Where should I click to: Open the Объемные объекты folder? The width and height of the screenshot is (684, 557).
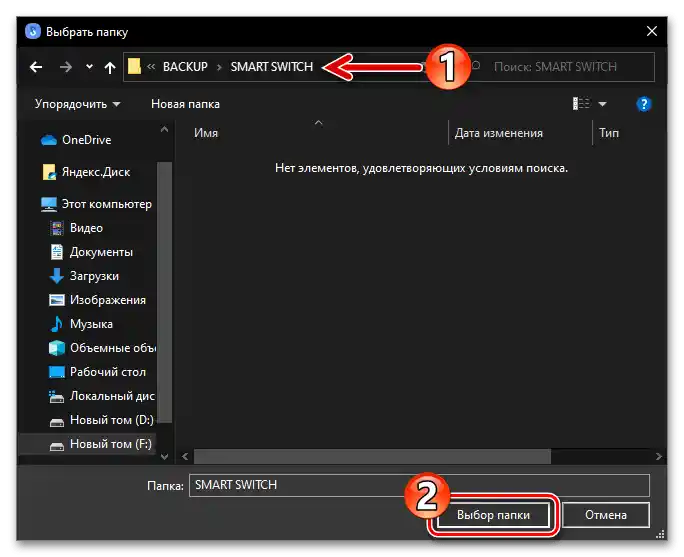click(113, 348)
